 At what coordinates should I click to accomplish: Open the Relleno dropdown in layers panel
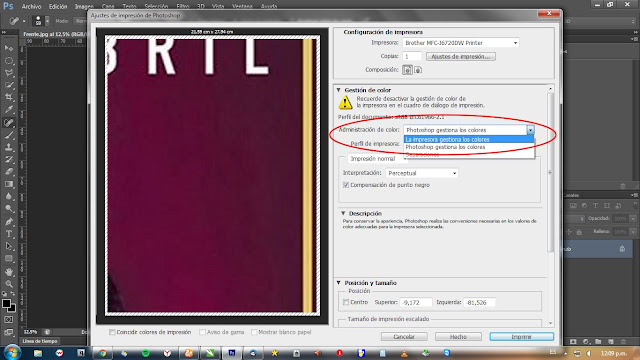coord(633,232)
